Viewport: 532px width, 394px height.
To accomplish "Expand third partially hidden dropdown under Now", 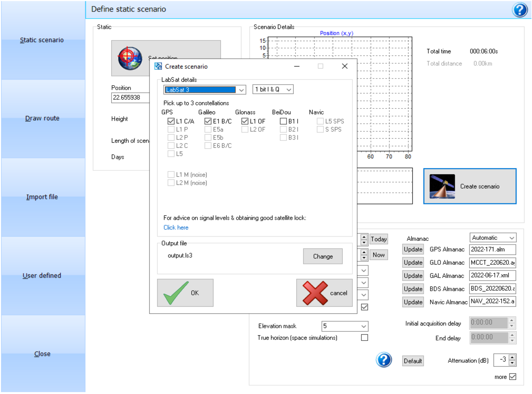I will coord(364,295).
